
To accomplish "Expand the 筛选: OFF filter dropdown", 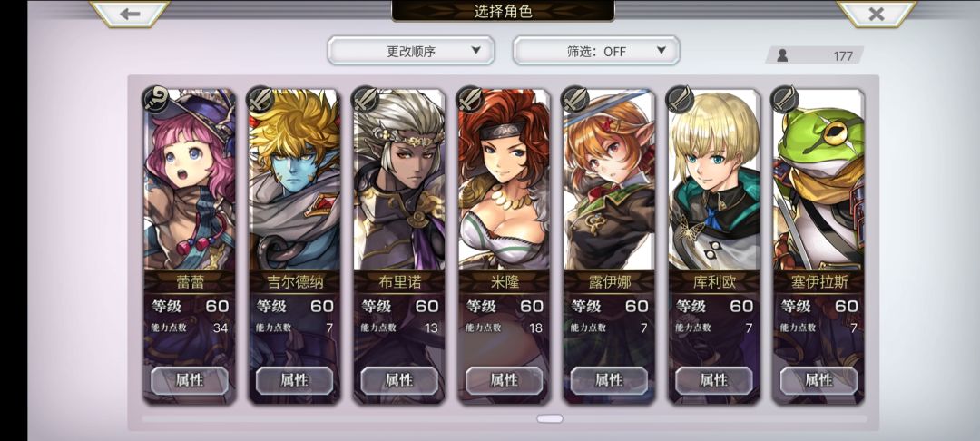I will coord(596,51).
